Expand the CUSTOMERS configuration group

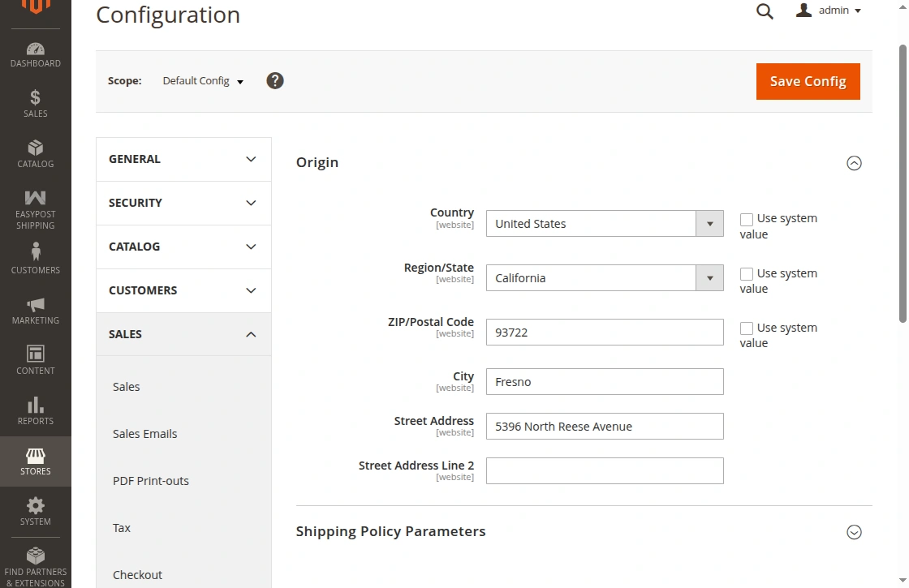tap(183, 291)
